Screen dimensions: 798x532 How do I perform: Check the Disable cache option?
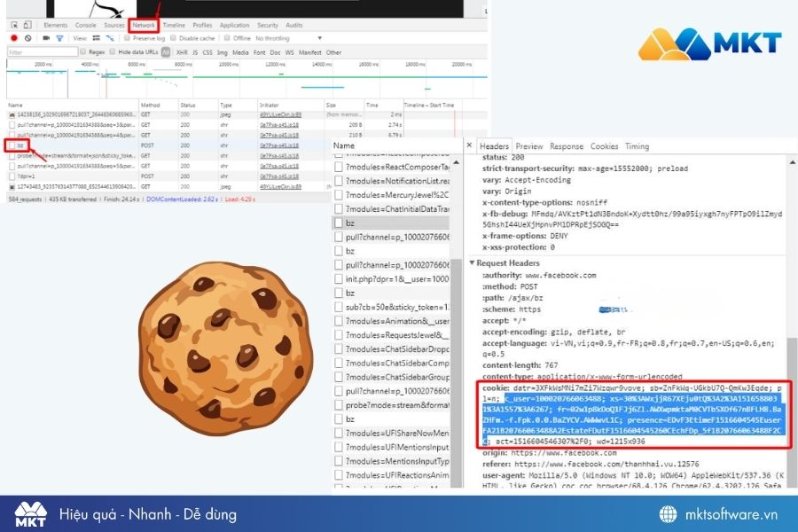point(175,38)
